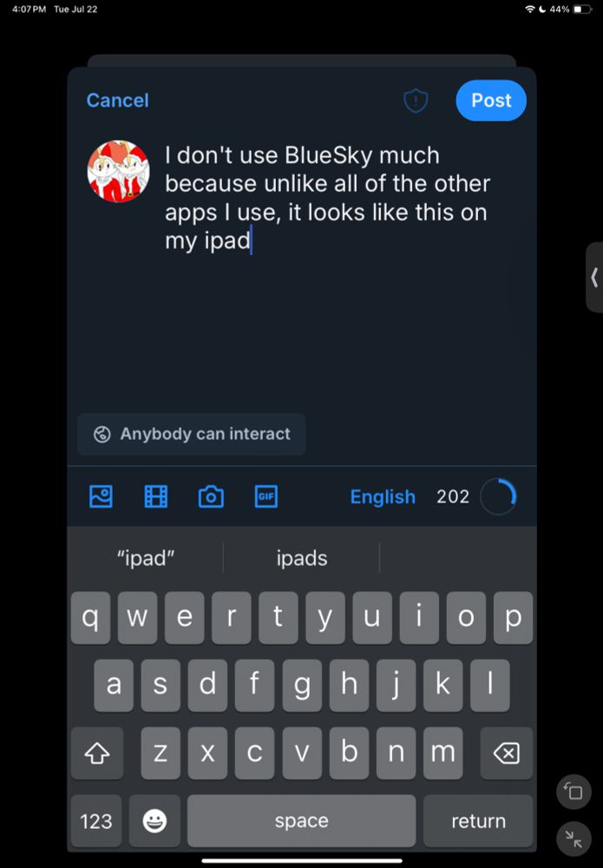Tap the Post button
603x868 pixels.
pos(491,100)
